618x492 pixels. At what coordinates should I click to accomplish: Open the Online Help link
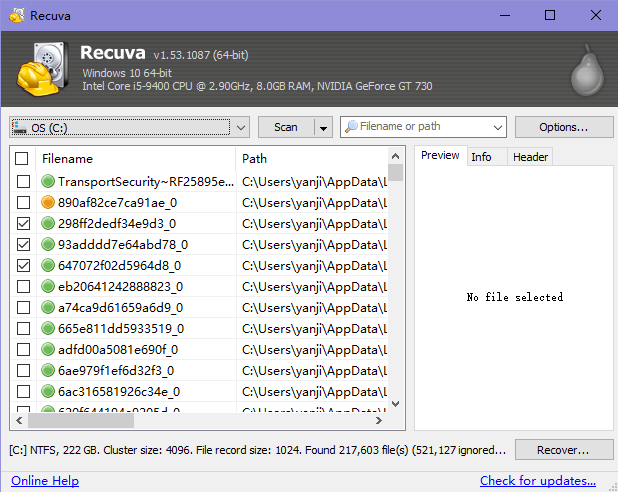coord(45,481)
